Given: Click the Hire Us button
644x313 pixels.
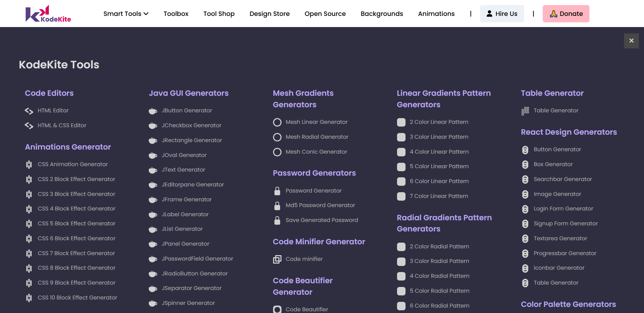Looking at the screenshot, I should (x=502, y=14).
